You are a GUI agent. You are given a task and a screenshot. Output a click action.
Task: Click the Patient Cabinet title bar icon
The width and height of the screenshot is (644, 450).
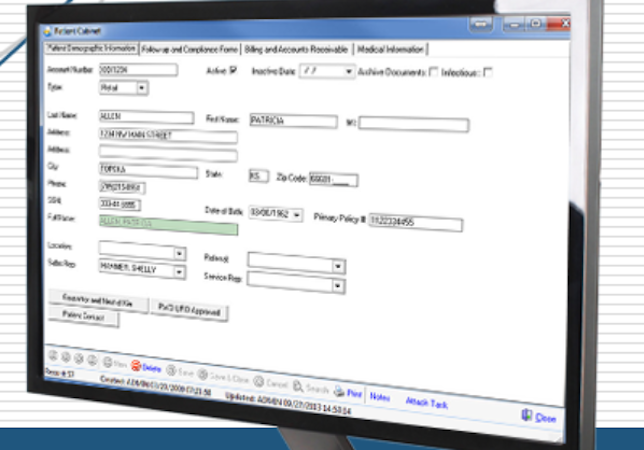click(48, 31)
